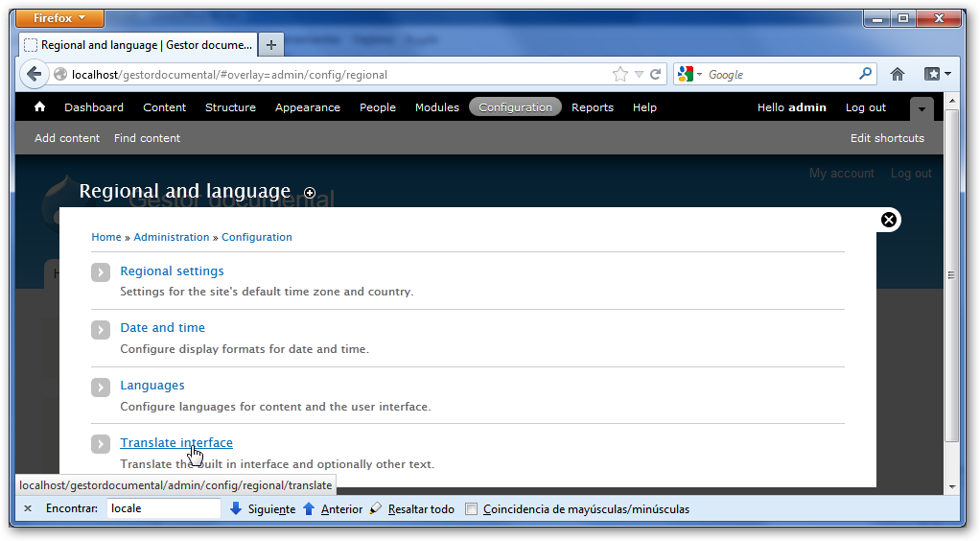The height and width of the screenshot is (541, 980).
Task: Open a new browser tab
Action: coord(271,45)
